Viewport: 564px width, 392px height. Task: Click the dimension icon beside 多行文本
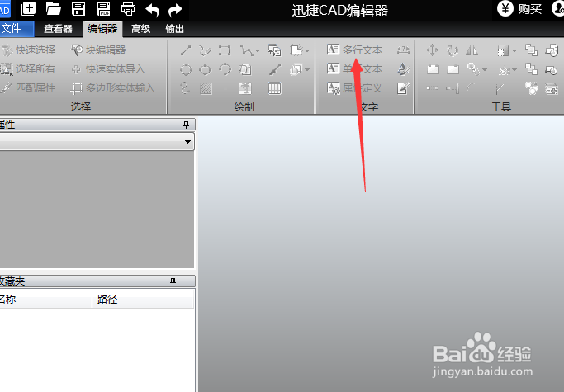pyautogui.click(x=403, y=50)
